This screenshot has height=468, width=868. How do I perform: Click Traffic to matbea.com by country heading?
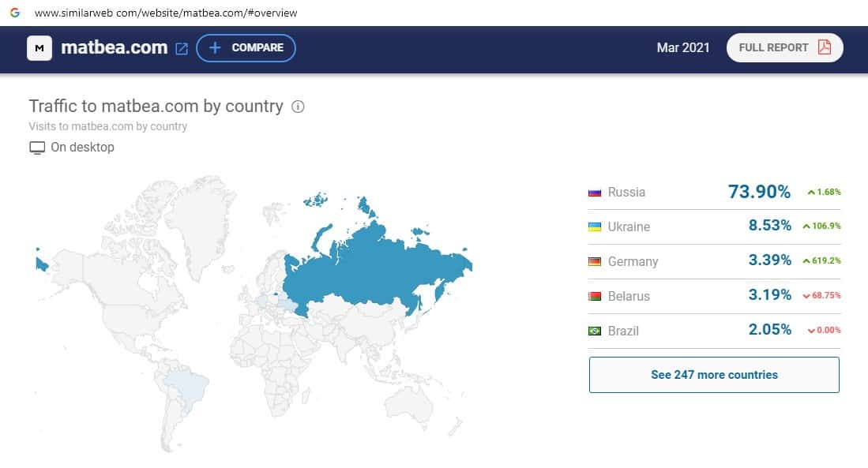(x=156, y=106)
